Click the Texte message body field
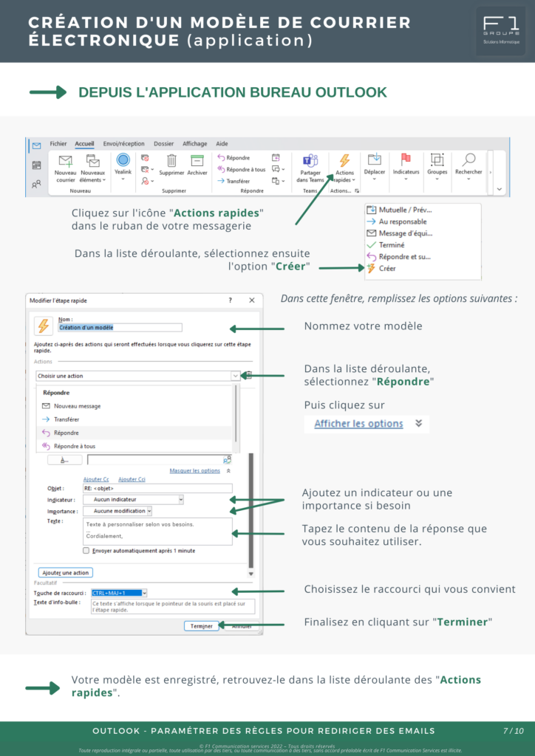 point(157,532)
